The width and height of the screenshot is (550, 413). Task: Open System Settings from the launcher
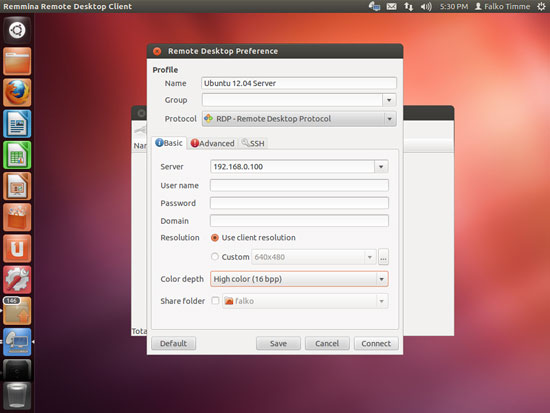tap(17, 280)
